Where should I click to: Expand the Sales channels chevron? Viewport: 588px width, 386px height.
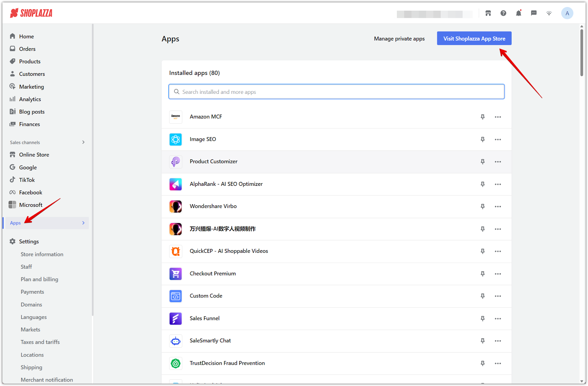(83, 142)
